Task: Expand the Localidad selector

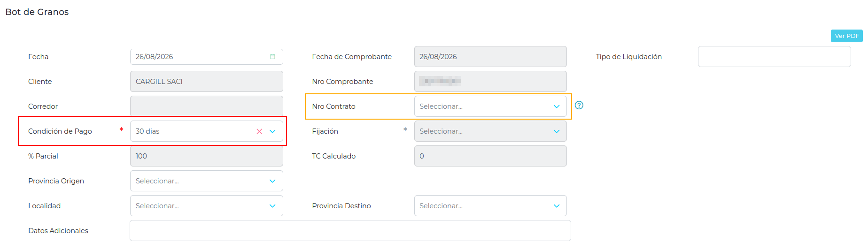Action: pyautogui.click(x=207, y=206)
